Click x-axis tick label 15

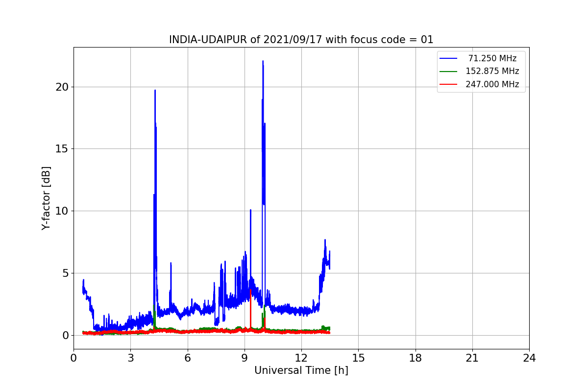[358, 358]
